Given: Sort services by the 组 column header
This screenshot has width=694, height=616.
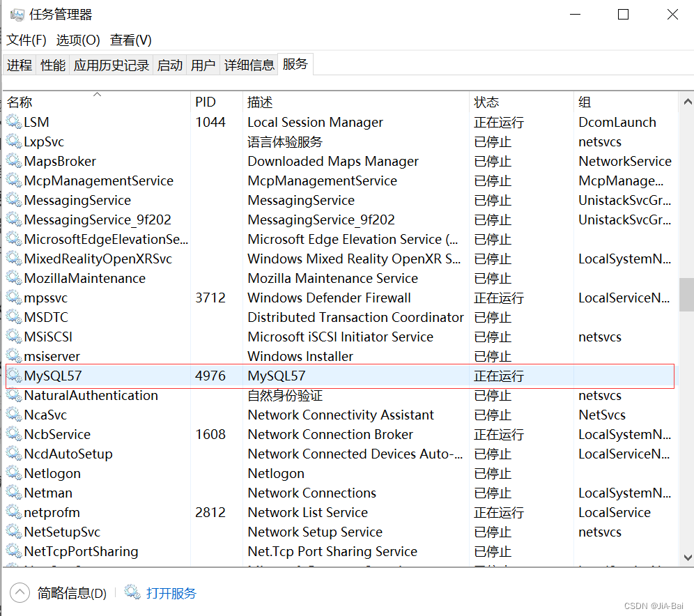Looking at the screenshot, I should pyautogui.click(x=626, y=102).
